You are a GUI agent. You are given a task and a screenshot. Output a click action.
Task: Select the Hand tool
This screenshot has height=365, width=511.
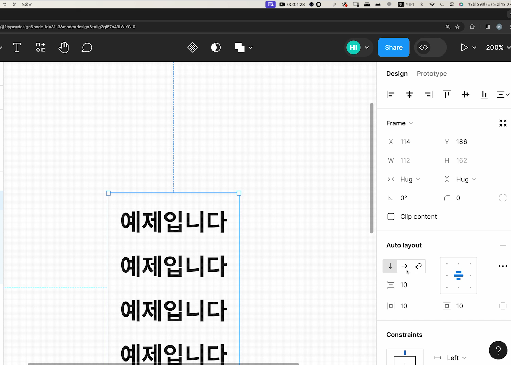click(x=64, y=48)
